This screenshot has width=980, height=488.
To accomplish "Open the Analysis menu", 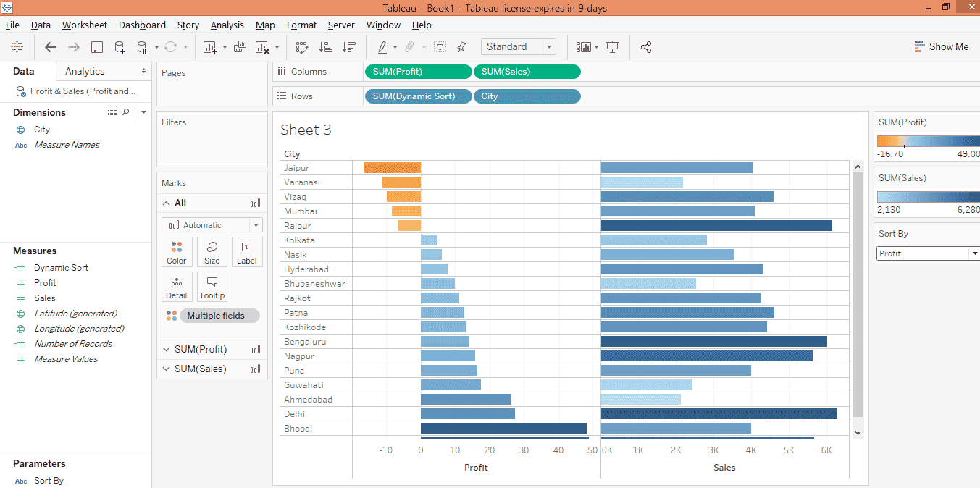I will (x=227, y=25).
